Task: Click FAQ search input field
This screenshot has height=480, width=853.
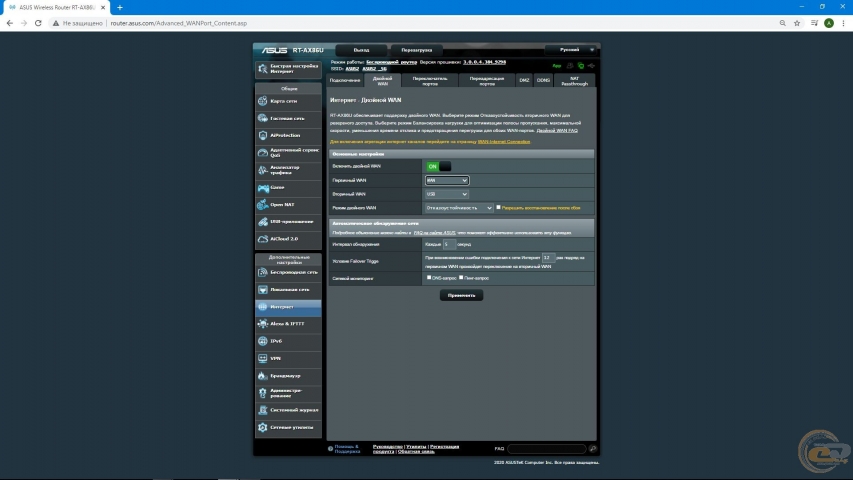Action: 547,448
